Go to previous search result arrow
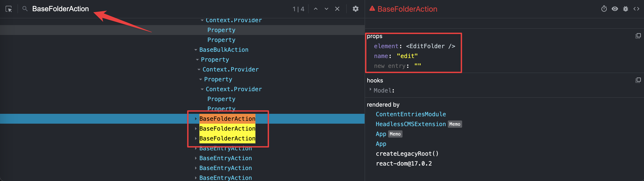This screenshot has height=181, width=644. pos(316,9)
